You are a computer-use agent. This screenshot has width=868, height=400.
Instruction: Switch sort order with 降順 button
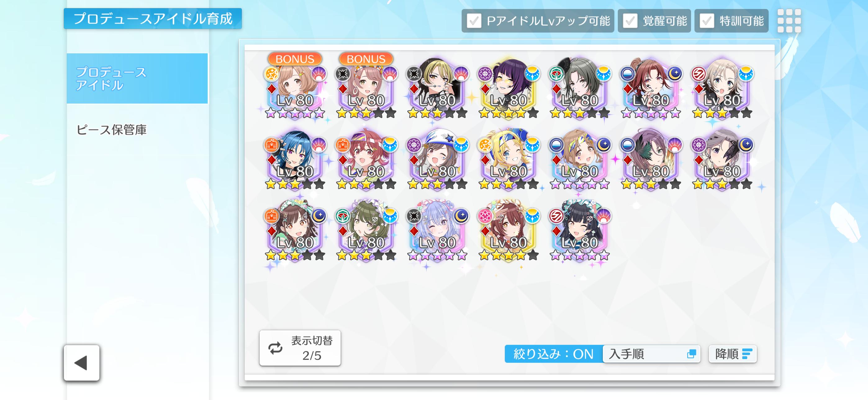click(x=733, y=354)
